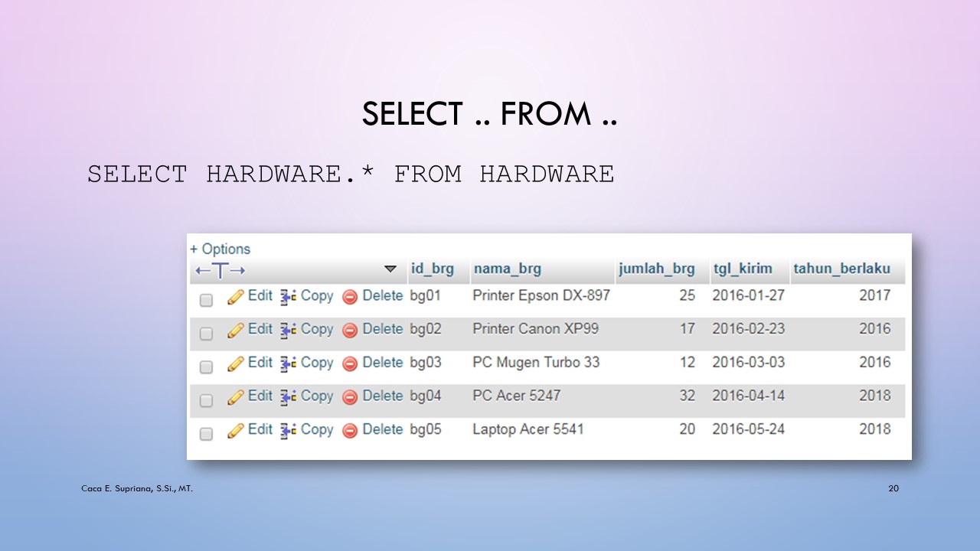Click the slide number 20
The height and width of the screenshot is (551, 980).
pos(893,488)
